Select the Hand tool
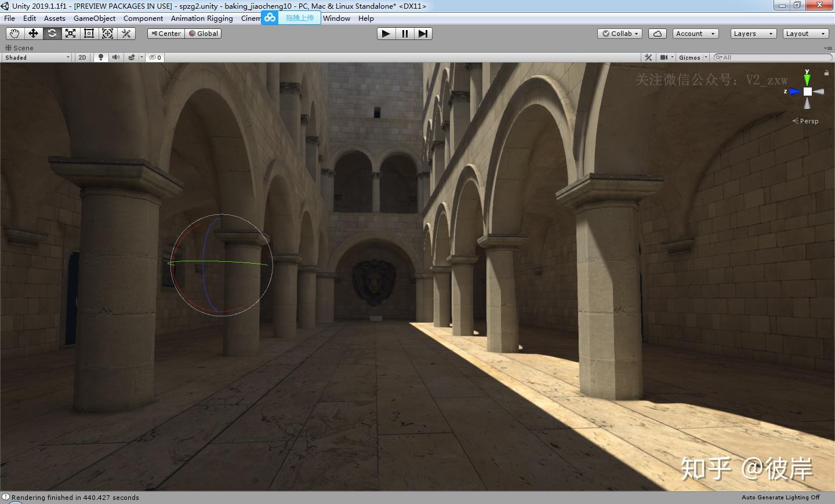This screenshot has width=835, height=504. 14,34
